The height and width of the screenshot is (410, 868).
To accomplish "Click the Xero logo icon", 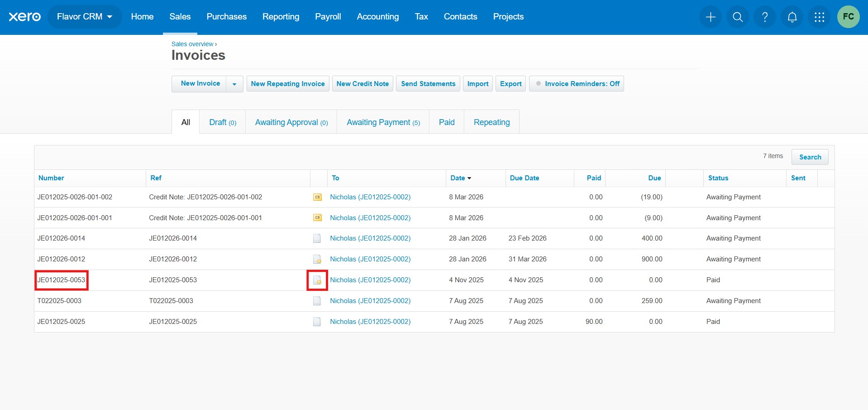I will point(24,17).
